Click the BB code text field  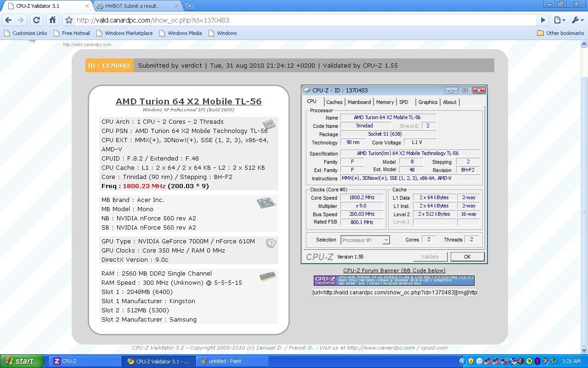[394, 293]
